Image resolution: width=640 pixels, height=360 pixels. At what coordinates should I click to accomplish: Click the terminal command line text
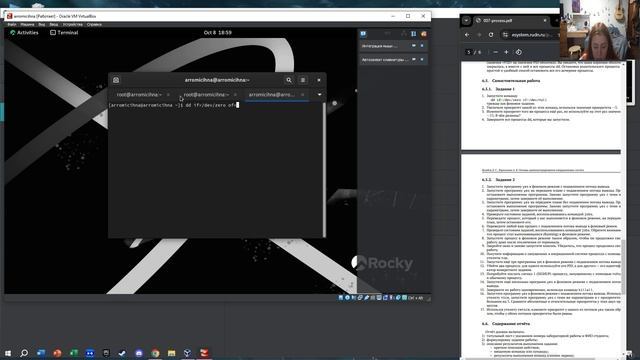point(174,105)
